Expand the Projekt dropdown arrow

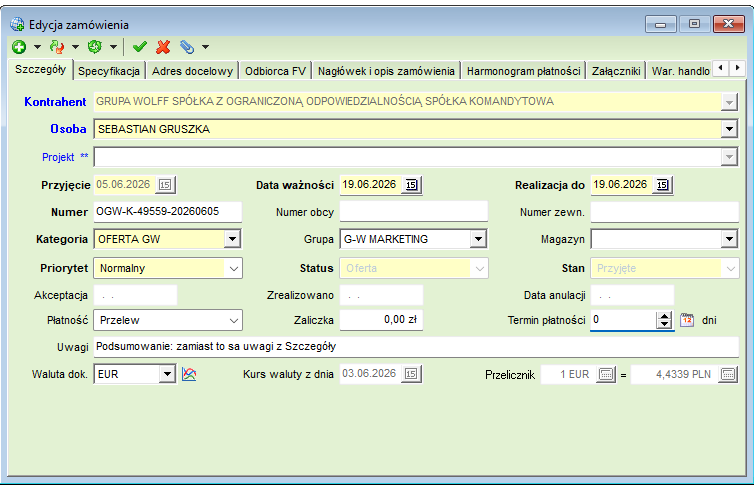pyautogui.click(x=729, y=157)
